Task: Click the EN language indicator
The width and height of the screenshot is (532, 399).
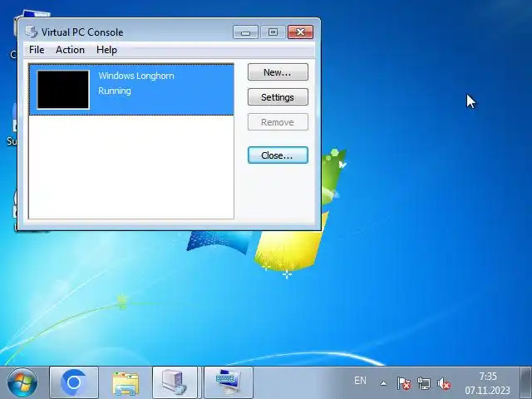Action: (x=360, y=381)
